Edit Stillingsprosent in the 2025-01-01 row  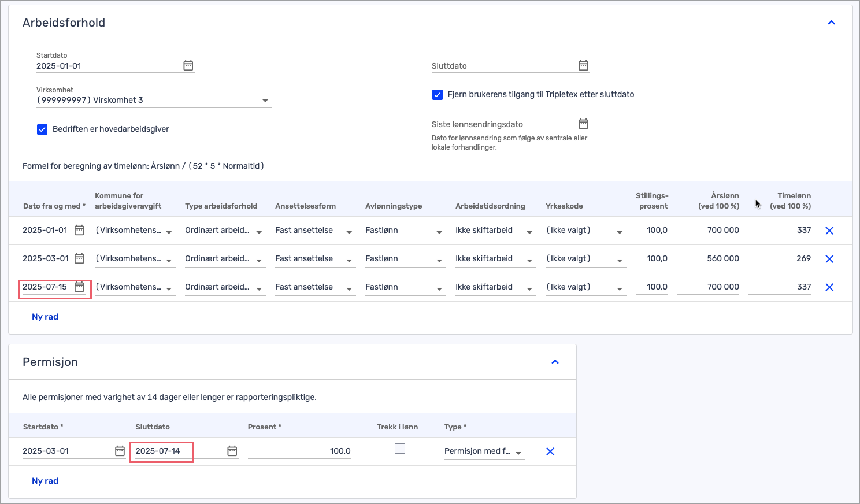click(652, 231)
